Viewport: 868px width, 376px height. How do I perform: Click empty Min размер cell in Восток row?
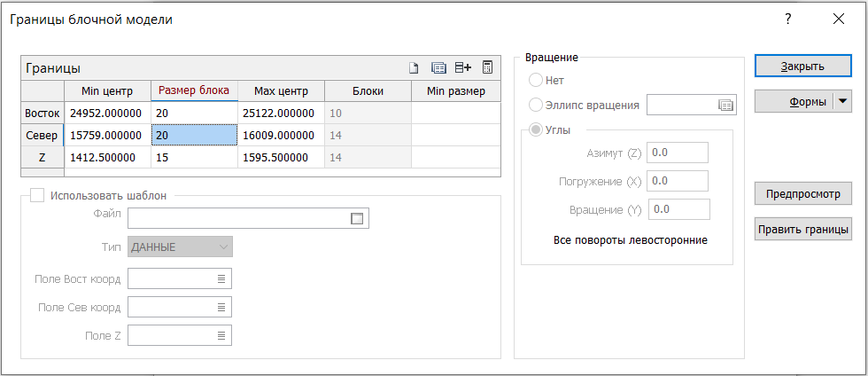click(456, 114)
